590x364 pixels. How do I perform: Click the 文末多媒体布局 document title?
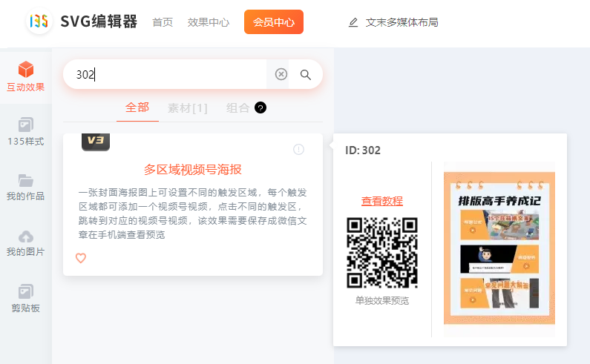click(x=401, y=22)
